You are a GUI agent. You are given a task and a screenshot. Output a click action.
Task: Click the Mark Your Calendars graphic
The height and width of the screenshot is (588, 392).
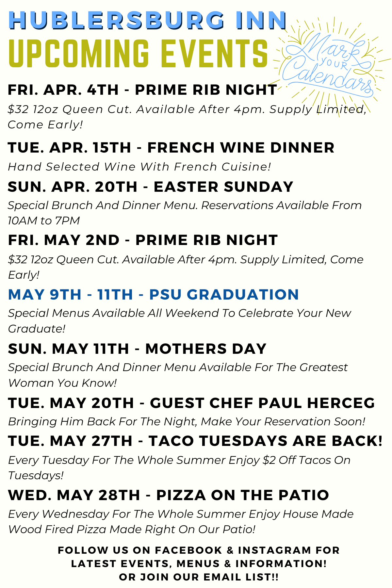(x=330, y=64)
